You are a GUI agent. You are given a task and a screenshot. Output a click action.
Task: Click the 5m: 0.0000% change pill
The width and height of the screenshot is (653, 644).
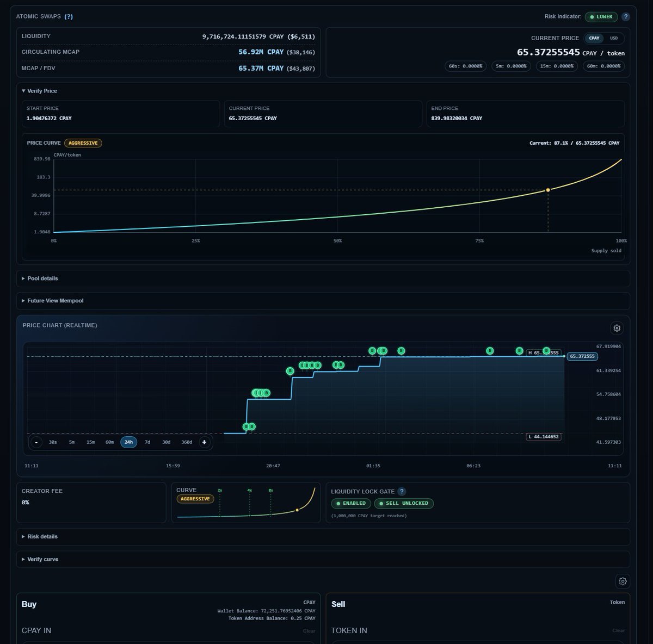tap(511, 66)
